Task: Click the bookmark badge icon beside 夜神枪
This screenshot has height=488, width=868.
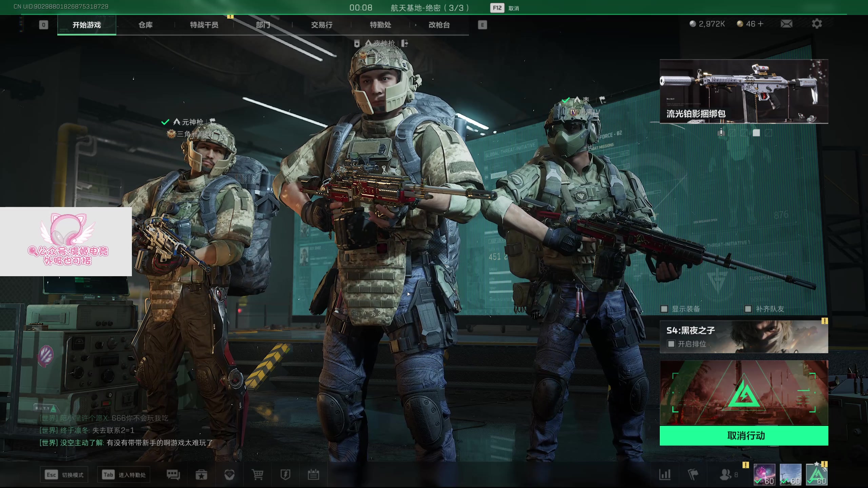Action: 357,43
